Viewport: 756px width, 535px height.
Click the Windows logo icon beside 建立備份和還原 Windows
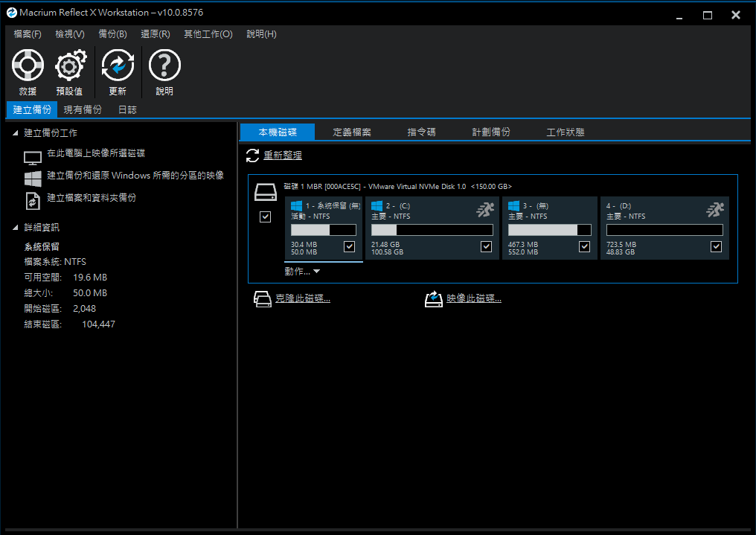(x=33, y=179)
